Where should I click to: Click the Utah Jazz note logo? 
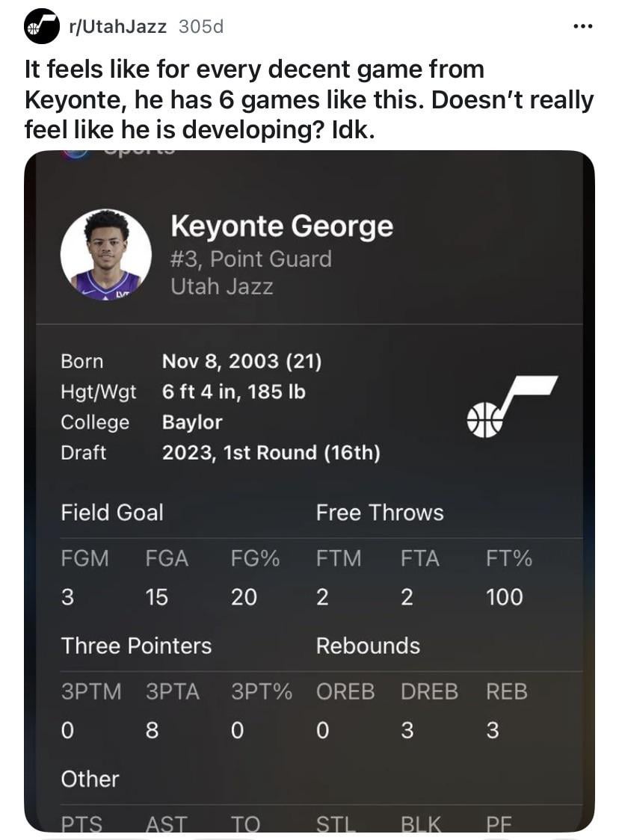click(x=511, y=407)
